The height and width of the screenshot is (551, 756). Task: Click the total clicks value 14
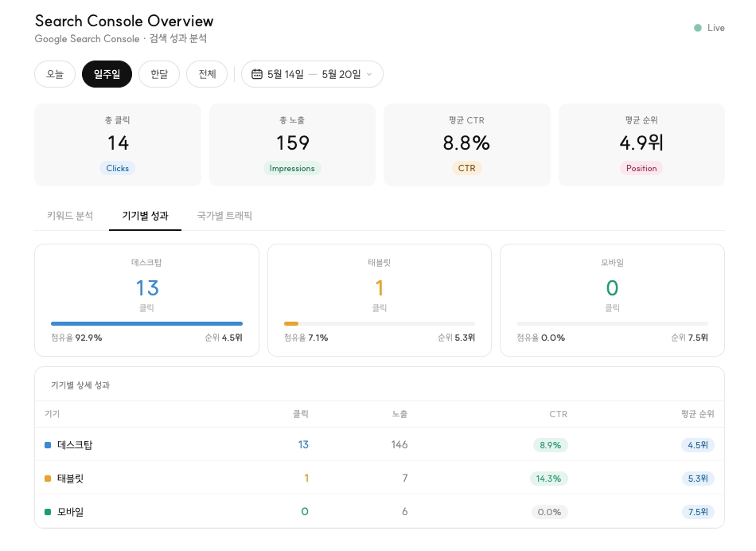click(118, 143)
